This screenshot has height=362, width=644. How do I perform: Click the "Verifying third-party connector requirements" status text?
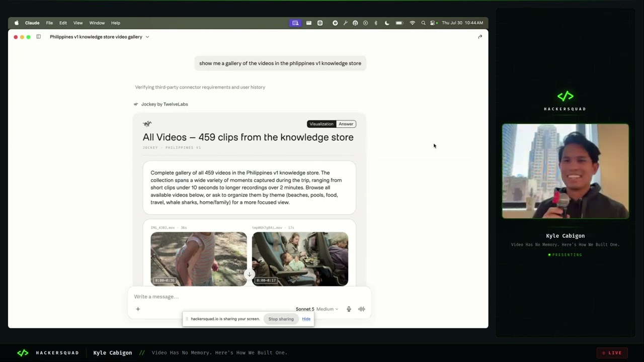click(200, 87)
